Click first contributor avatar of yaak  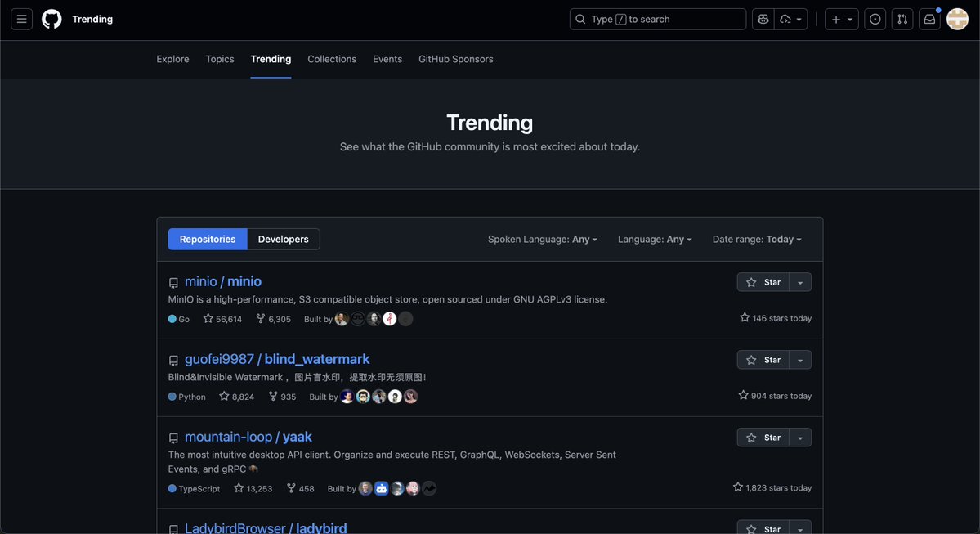365,488
